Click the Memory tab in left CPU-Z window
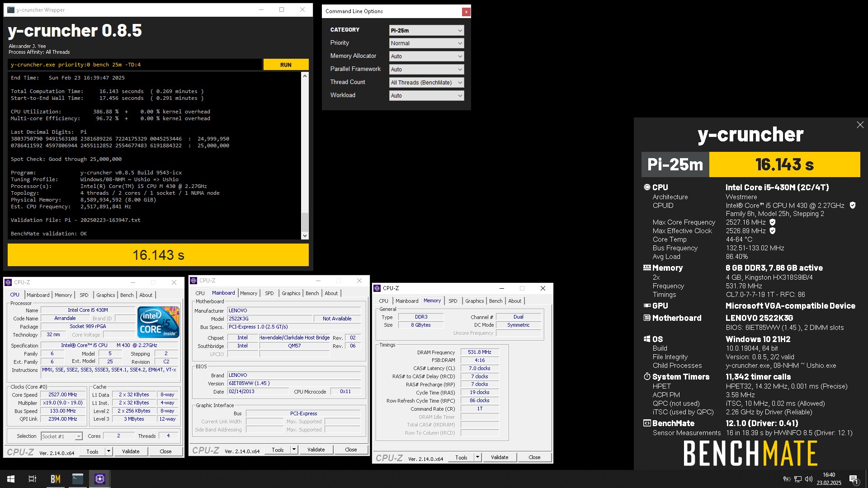This screenshot has width=868, height=488. click(x=63, y=295)
